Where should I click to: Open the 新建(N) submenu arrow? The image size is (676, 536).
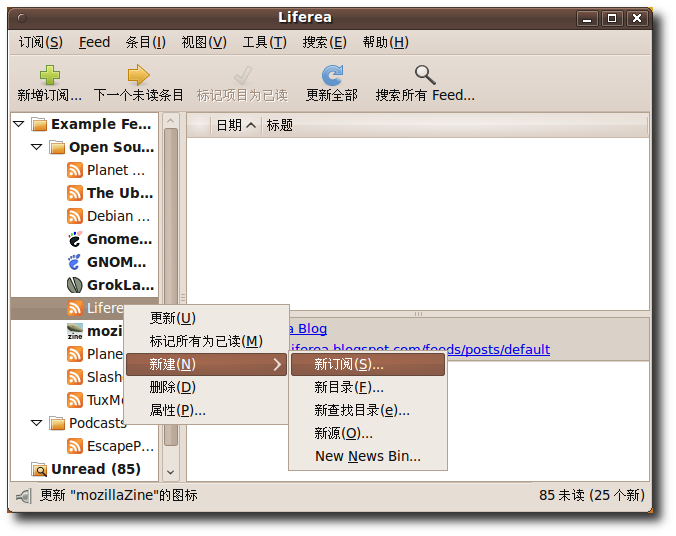click(x=277, y=365)
